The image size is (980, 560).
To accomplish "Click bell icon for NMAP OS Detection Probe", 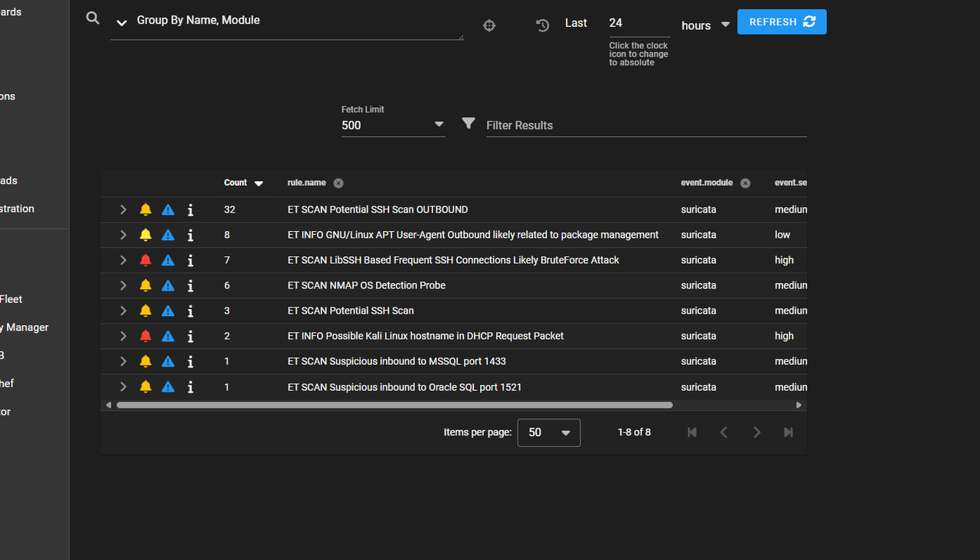I will pos(145,285).
